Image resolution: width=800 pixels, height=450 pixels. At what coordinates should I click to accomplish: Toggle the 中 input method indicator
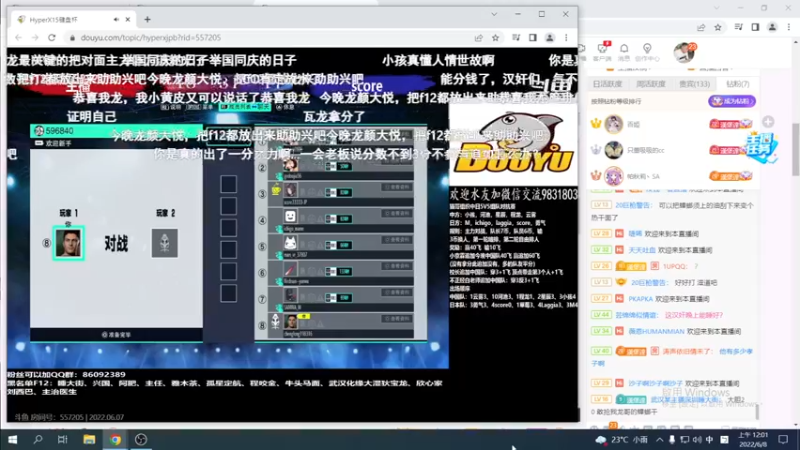(710, 440)
